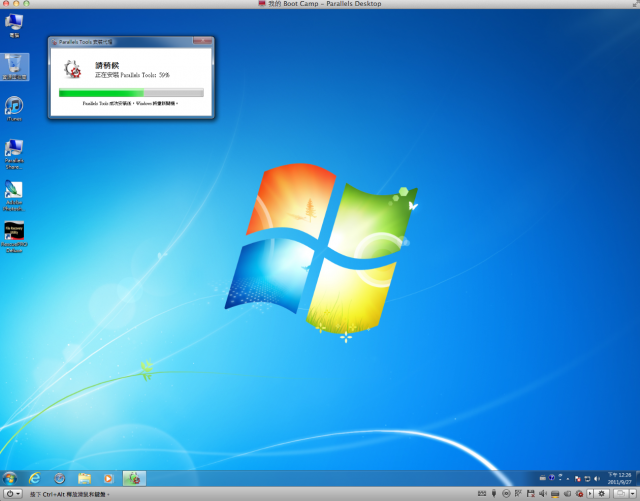This screenshot has width=640, height=501.
Task: Click the blue round tray icon
Action: click(552, 478)
